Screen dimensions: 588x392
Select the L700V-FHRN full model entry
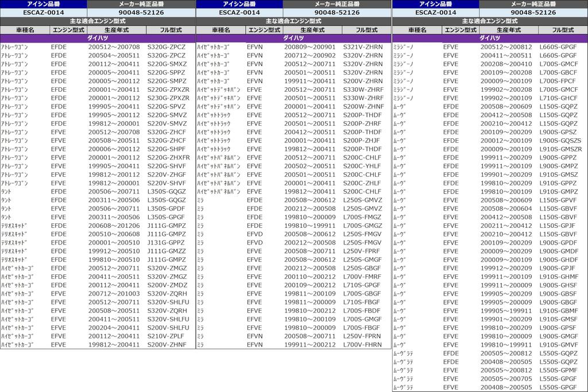362,344
